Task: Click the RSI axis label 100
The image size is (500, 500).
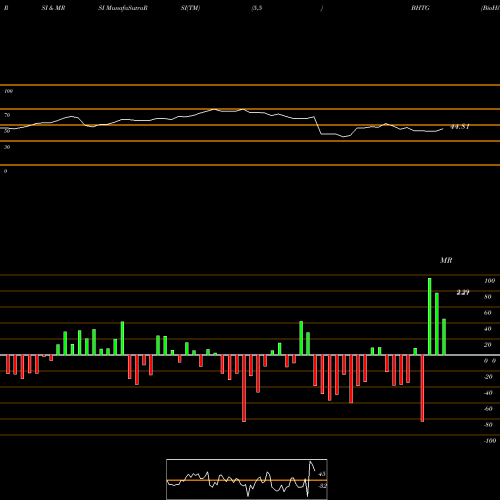Action: (8, 91)
